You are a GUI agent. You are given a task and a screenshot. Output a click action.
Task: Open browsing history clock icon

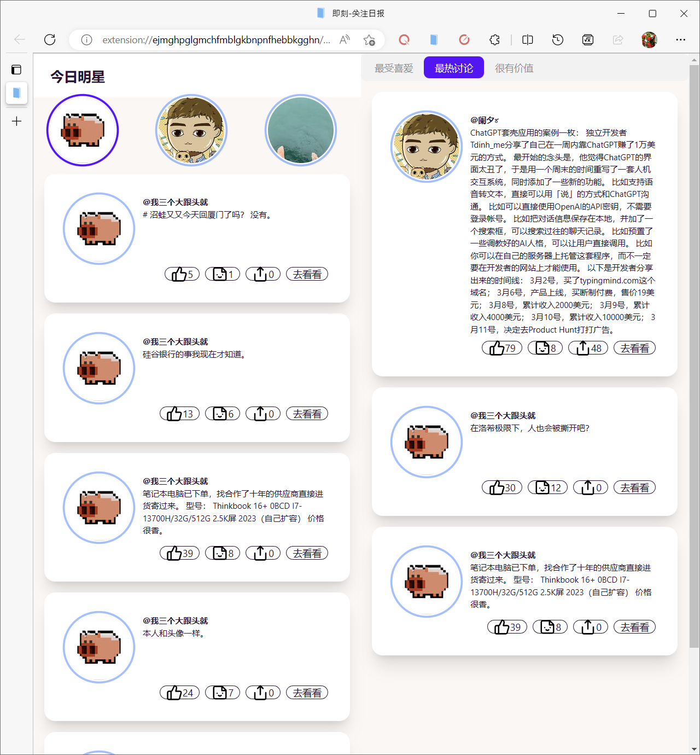click(x=557, y=40)
